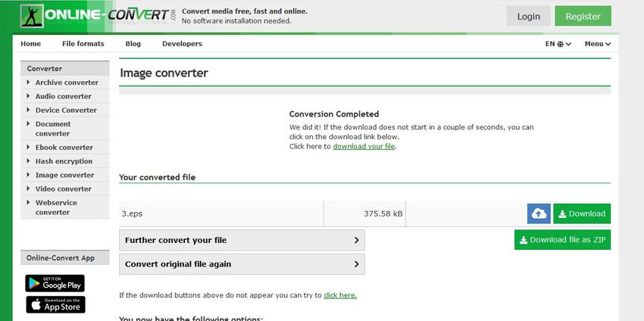
Task: Open the EN language dropdown
Action: point(558,44)
